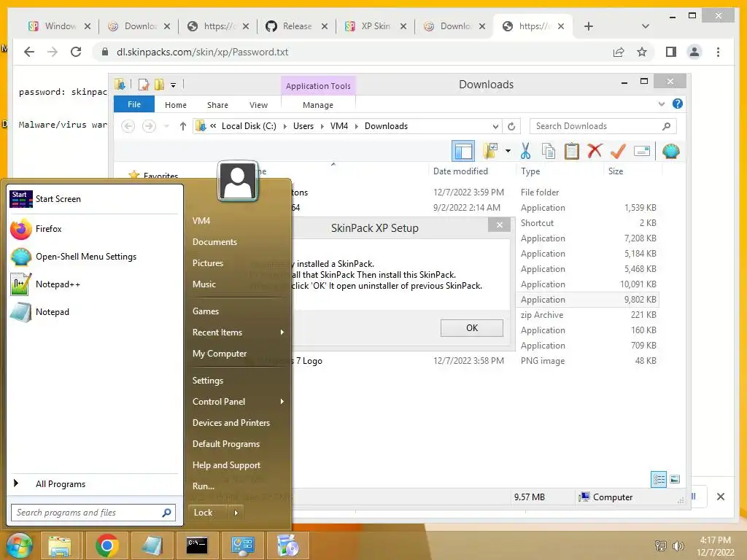747x560 pixels.
Task: Open shutdown options arrow next to Lock
Action: 236,513
